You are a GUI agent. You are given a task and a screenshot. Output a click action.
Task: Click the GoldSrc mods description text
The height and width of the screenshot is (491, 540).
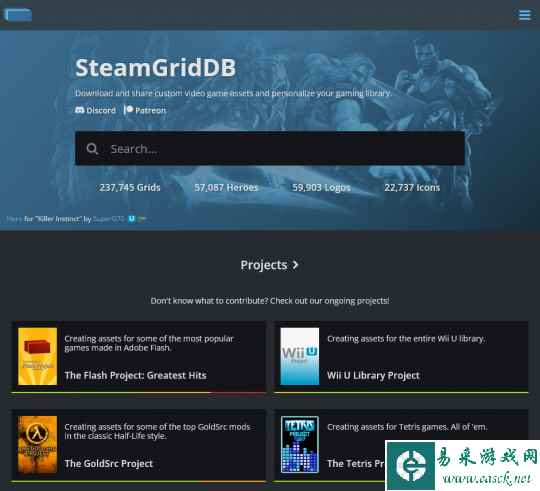(157, 431)
